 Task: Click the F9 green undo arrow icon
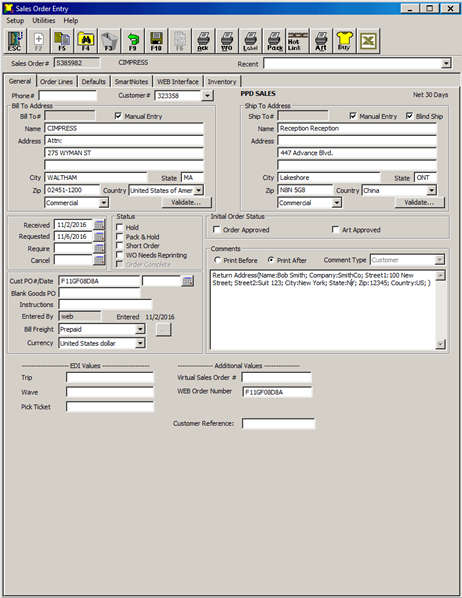point(133,41)
